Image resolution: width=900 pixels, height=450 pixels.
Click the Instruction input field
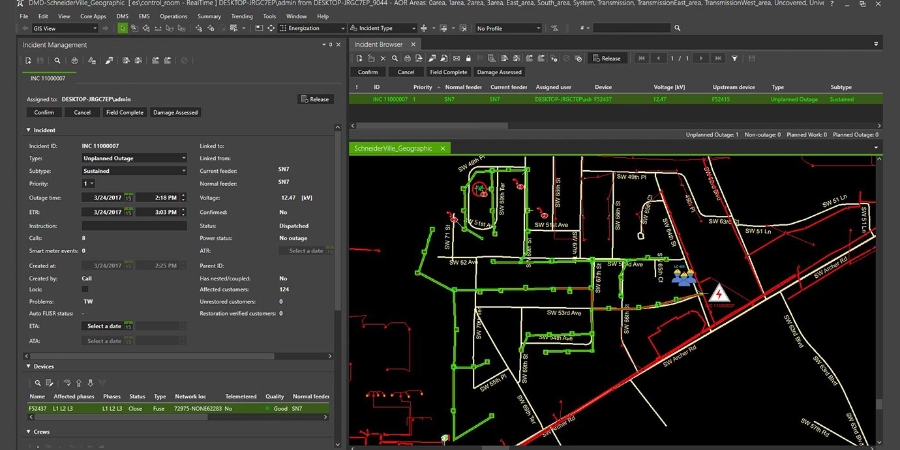coord(134,226)
